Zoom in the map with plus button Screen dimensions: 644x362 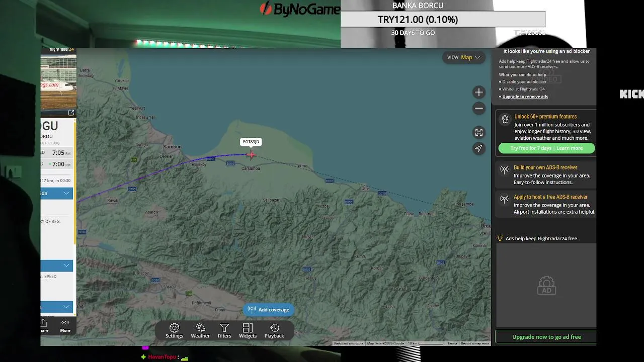[x=479, y=92]
